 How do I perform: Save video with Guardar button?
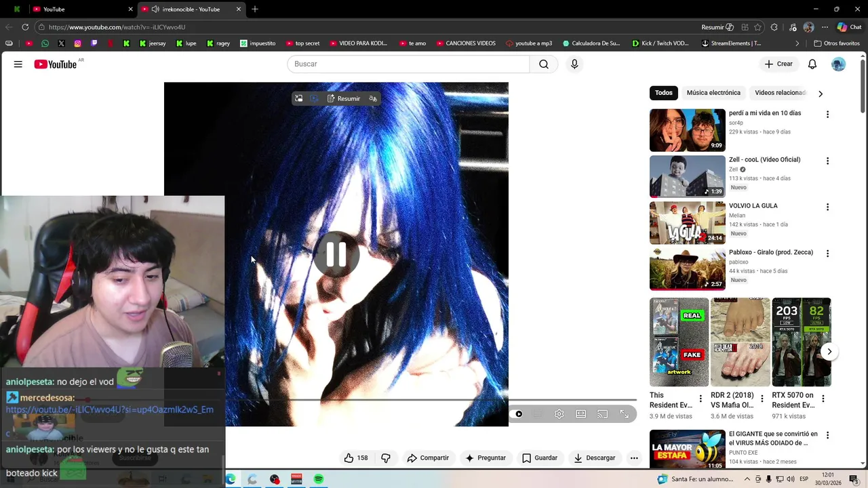(x=540, y=458)
